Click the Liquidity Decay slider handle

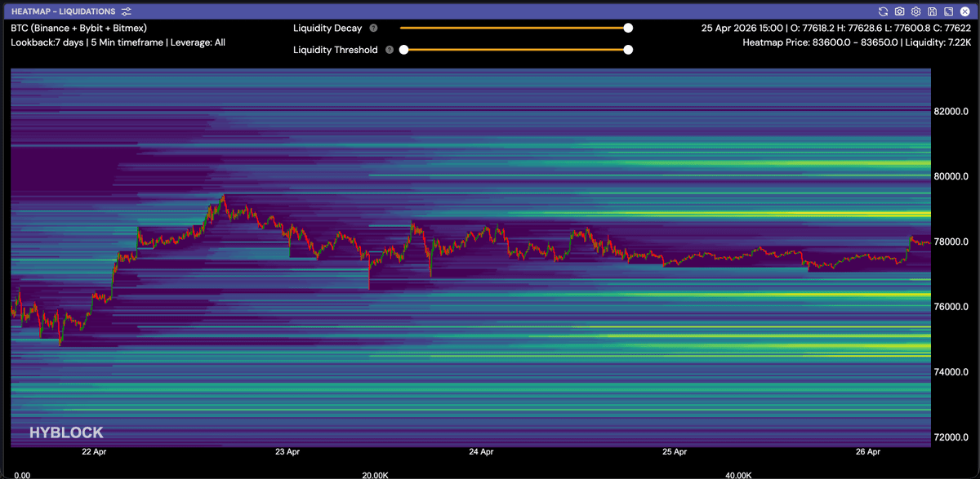pyautogui.click(x=628, y=28)
